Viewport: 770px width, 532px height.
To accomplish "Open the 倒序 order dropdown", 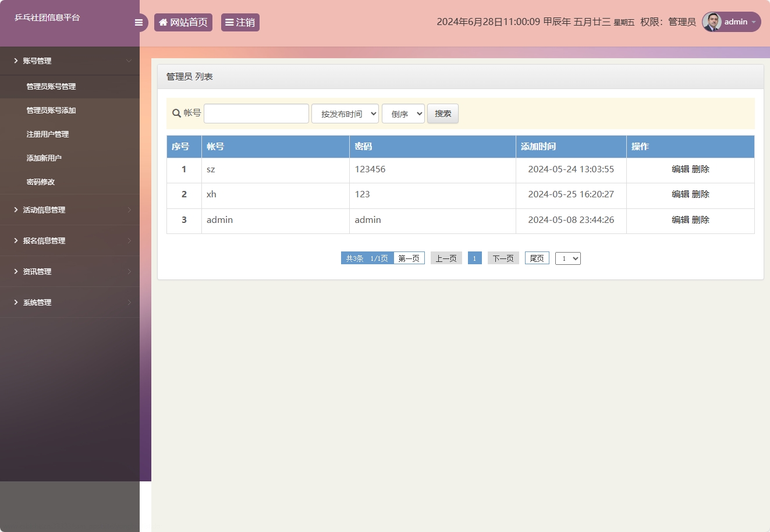I will pos(403,114).
